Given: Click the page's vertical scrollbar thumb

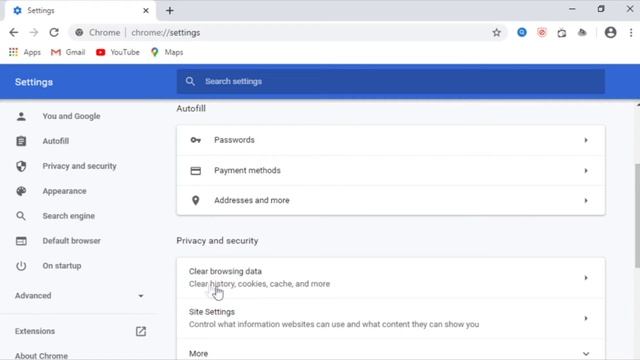Looking at the screenshot, I should 637,216.
